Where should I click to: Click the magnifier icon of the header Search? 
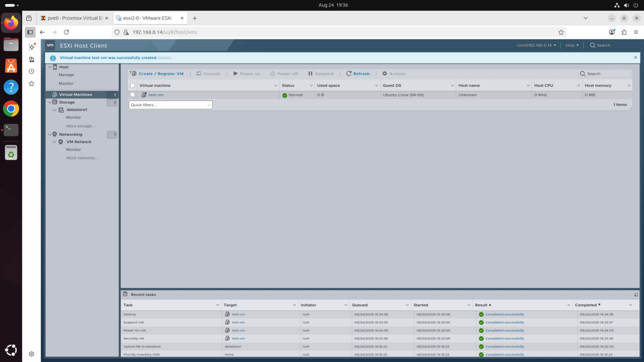593,45
